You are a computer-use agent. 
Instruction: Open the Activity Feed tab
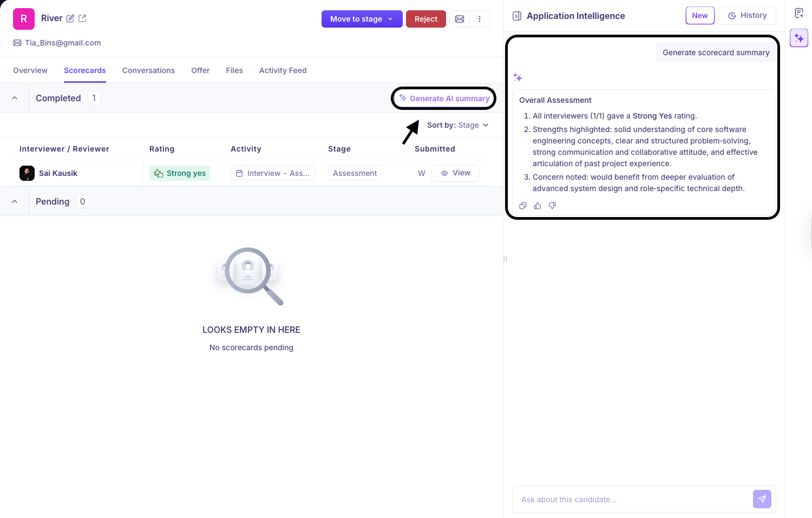283,70
